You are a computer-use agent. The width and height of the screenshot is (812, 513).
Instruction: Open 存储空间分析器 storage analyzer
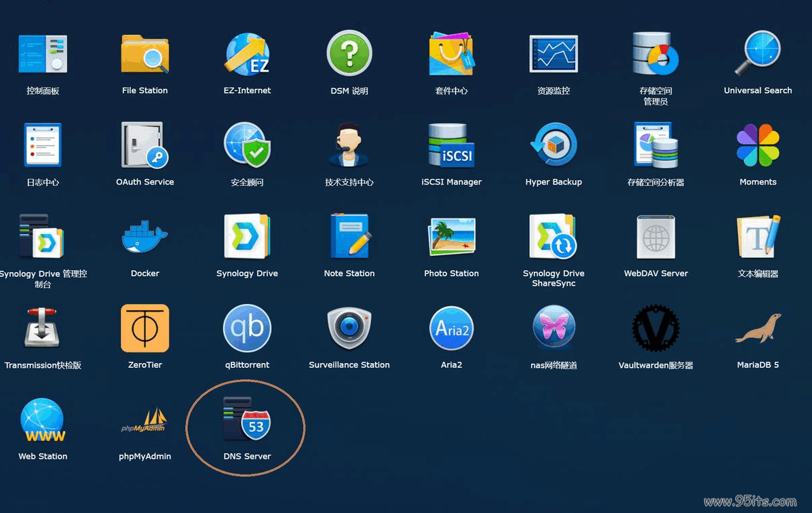(655, 145)
